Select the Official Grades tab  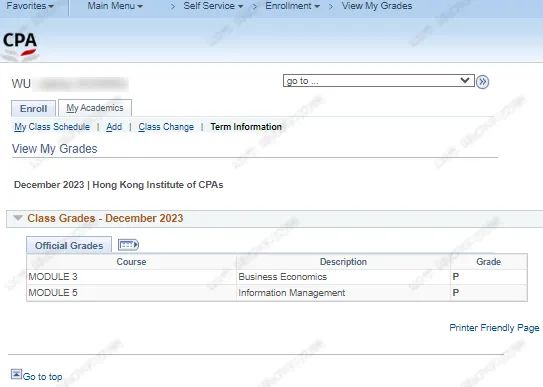69,245
